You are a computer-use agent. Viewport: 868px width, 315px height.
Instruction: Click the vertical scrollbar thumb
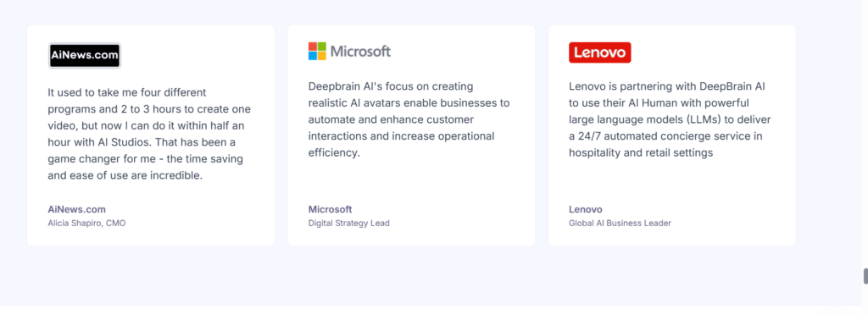pyautogui.click(x=865, y=276)
